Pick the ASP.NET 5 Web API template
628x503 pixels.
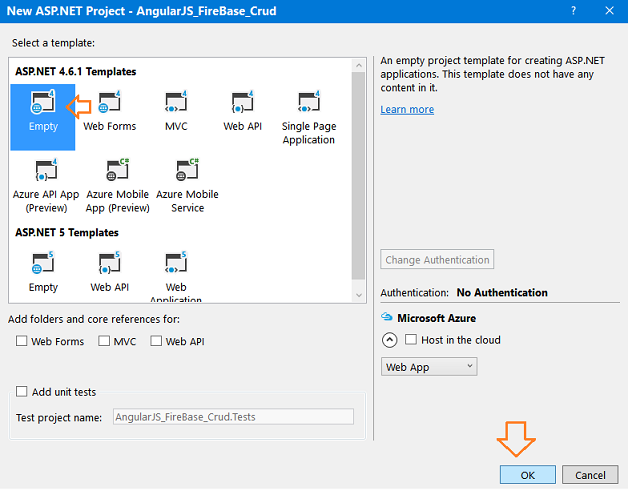(109, 272)
